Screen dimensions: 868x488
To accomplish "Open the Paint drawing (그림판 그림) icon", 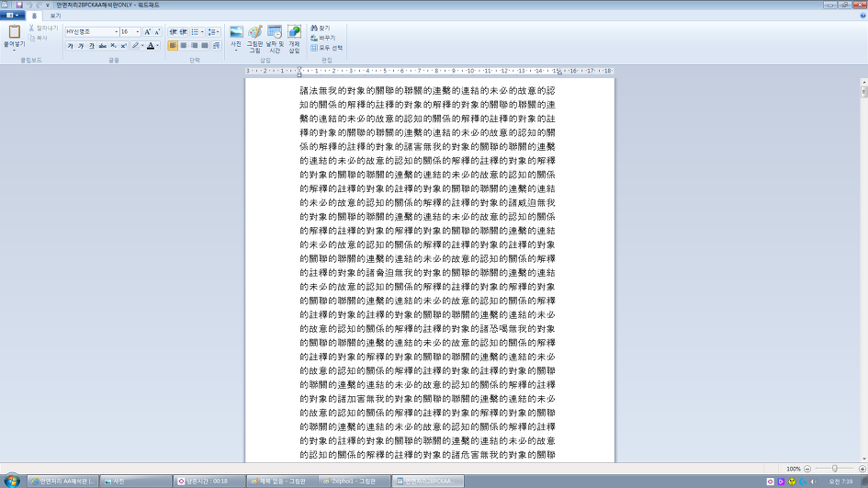I will click(x=254, y=34).
